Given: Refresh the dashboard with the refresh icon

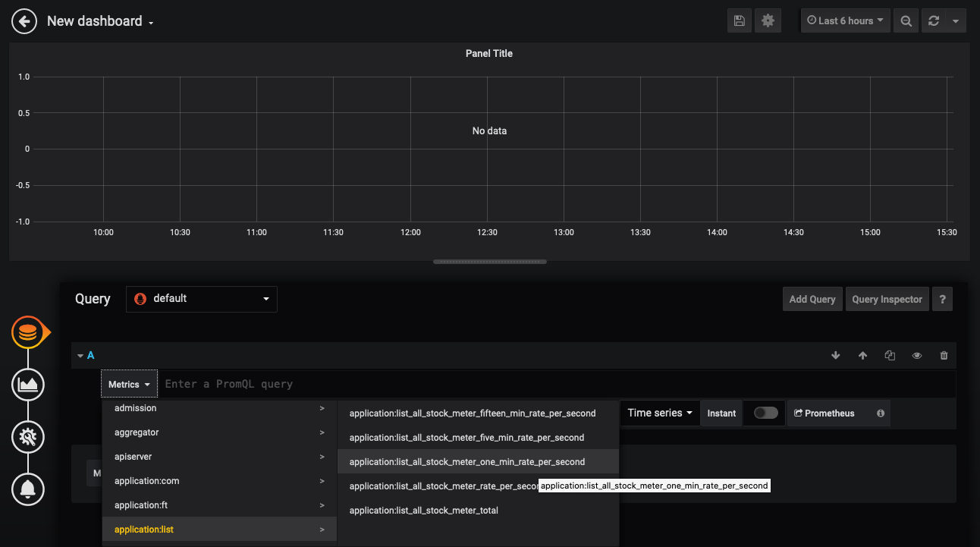Looking at the screenshot, I should [934, 20].
